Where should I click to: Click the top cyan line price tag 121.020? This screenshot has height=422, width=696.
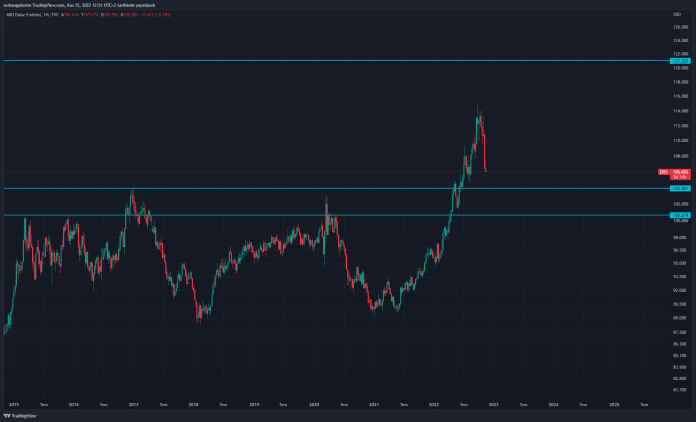(x=680, y=61)
